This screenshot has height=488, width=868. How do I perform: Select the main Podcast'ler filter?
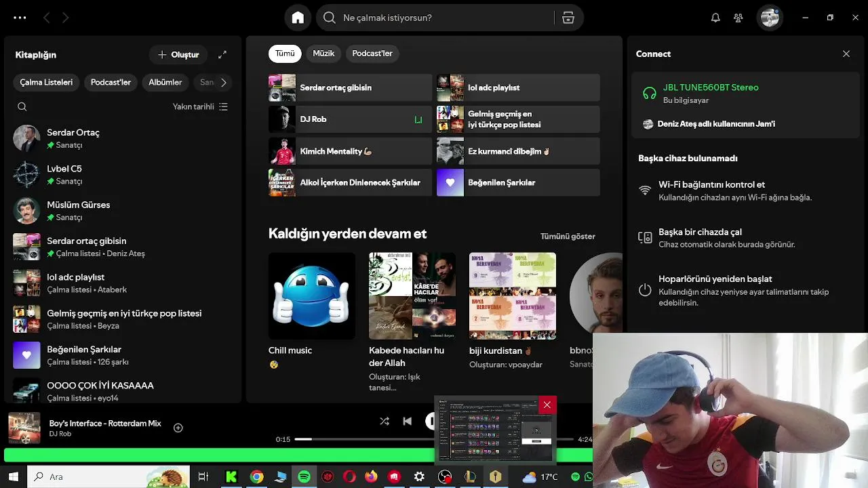372,54
